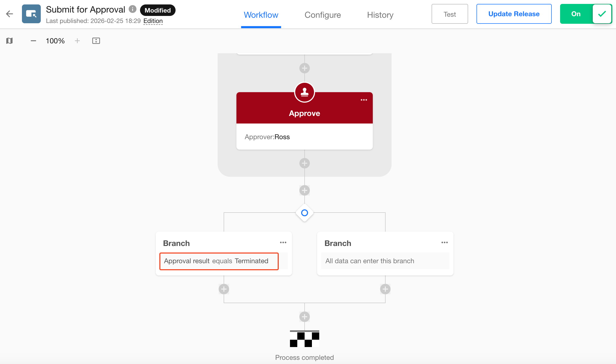Click the fit-to-screen icon
The height and width of the screenshot is (364, 616).
pyautogui.click(x=96, y=41)
